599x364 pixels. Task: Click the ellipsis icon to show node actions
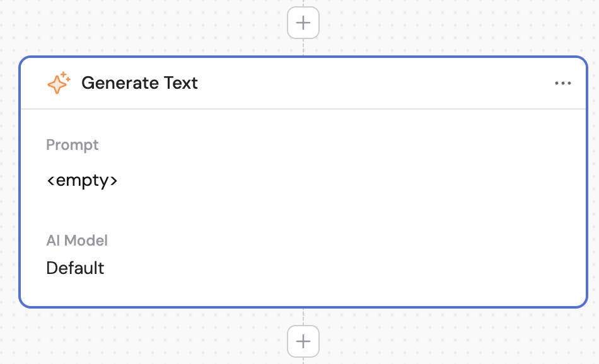coord(563,82)
